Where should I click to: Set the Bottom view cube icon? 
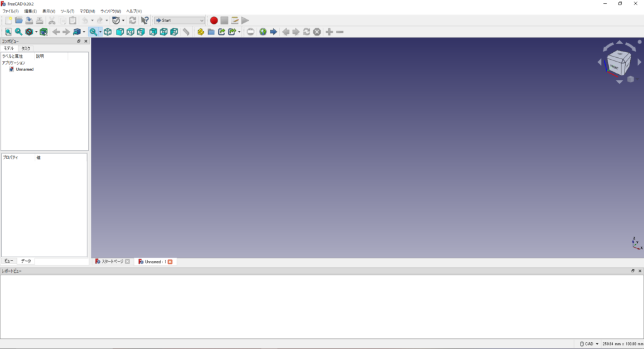(x=164, y=31)
